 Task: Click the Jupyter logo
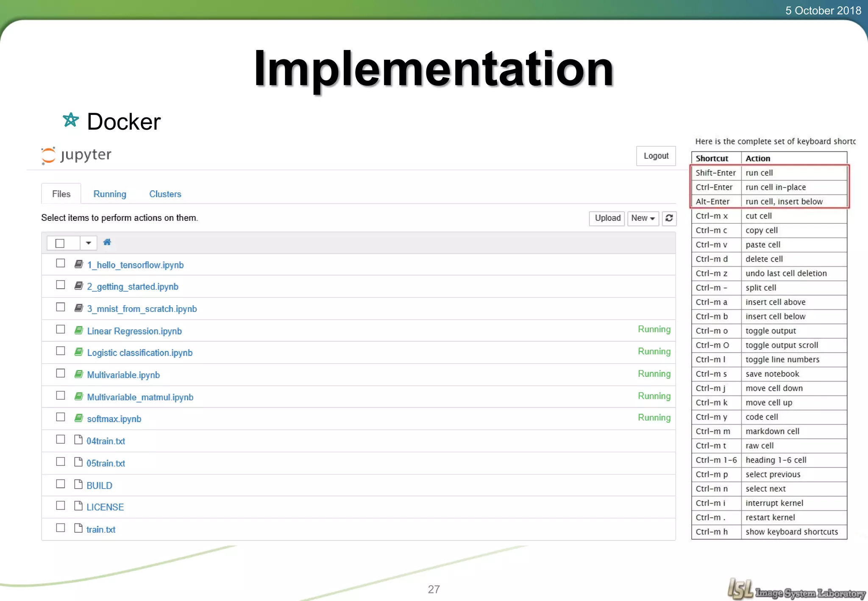76,155
